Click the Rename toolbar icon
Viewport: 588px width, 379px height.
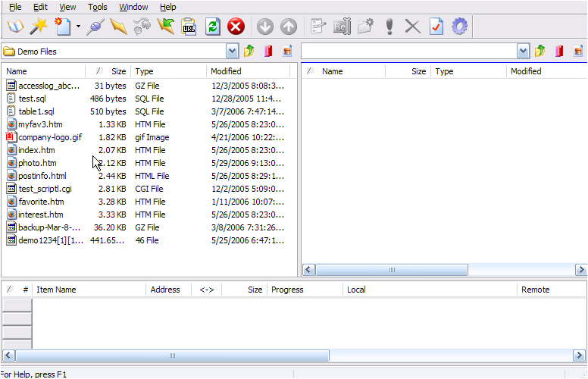point(342,27)
